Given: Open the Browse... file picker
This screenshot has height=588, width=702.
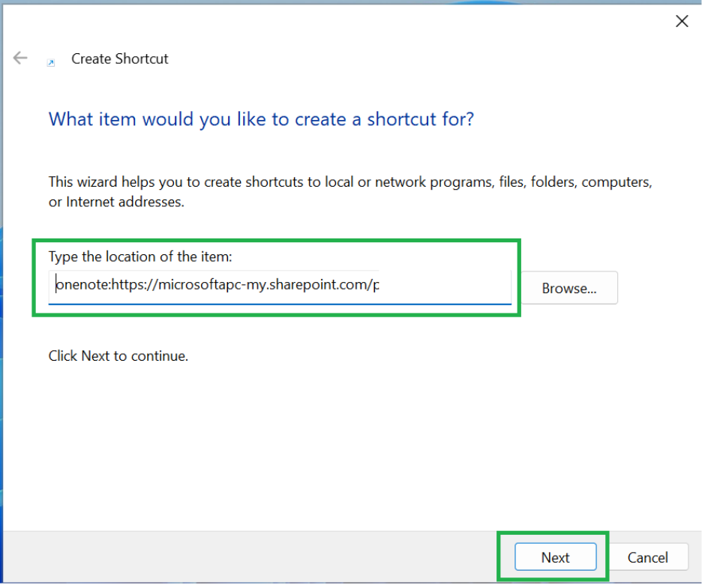Looking at the screenshot, I should [x=569, y=288].
